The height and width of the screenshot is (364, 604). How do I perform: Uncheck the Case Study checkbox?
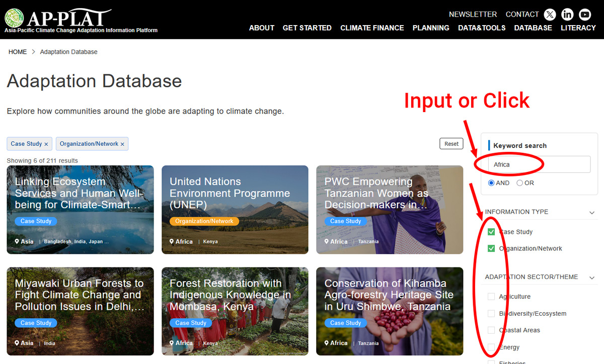[x=491, y=232]
